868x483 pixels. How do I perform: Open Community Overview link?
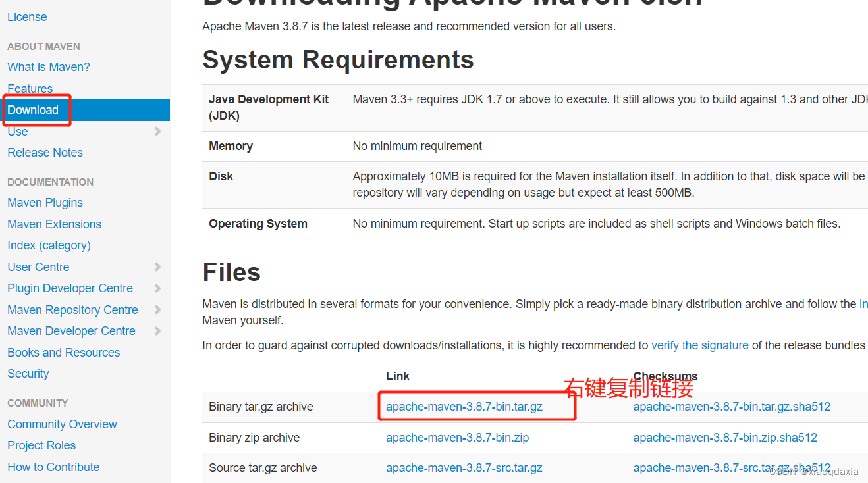click(63, 424)
